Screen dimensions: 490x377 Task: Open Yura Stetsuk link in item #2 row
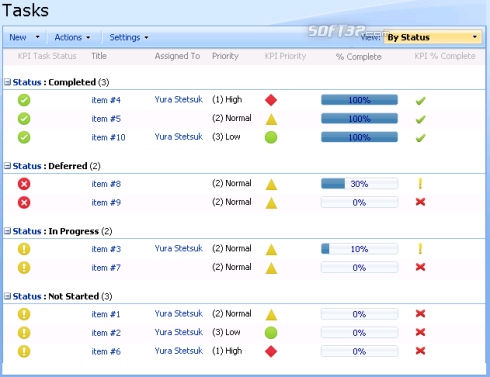coord(179,332)
